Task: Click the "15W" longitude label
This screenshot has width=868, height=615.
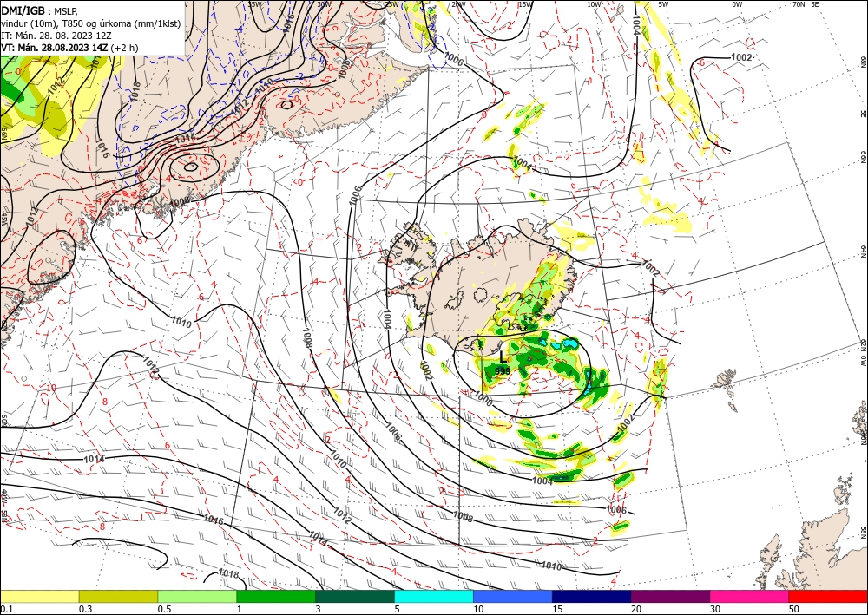Action: (525, 4)
